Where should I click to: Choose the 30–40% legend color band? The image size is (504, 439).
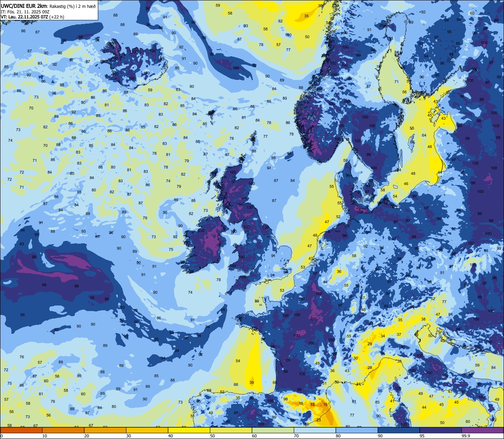(x=147, y=430)
